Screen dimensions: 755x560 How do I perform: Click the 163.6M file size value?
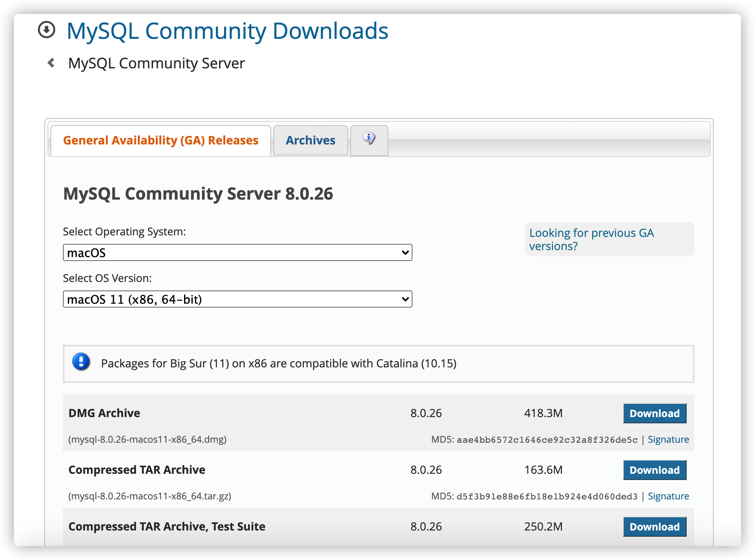(x=543, y=470)
